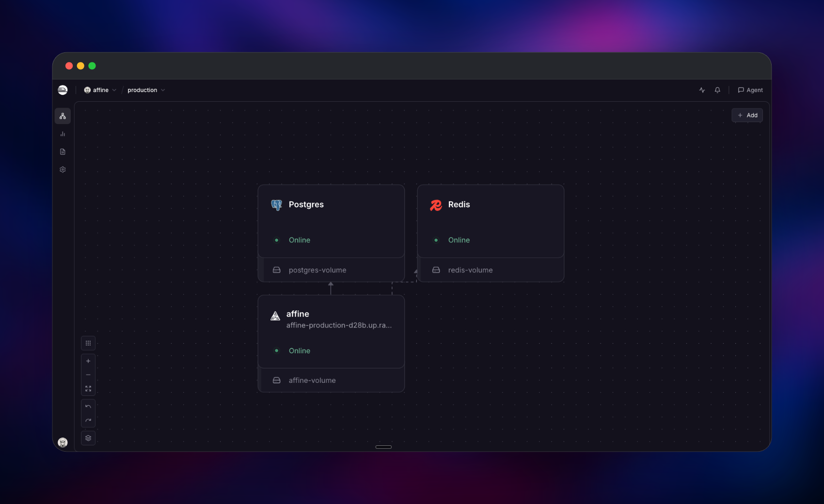Screen dimensions: 824x504
Task: Open the activity pulse icon in header
Action: coord(702,90)
